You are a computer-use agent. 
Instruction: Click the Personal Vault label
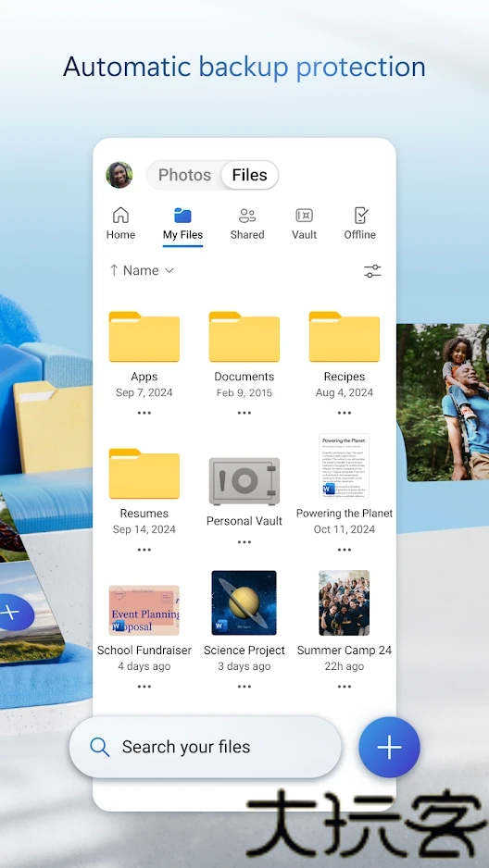click(x=244, y=521)
